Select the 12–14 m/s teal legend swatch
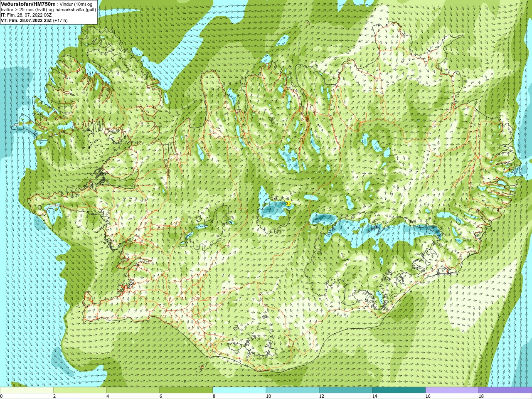The width and height of the screenshot is (532, 399). (346, 390)
